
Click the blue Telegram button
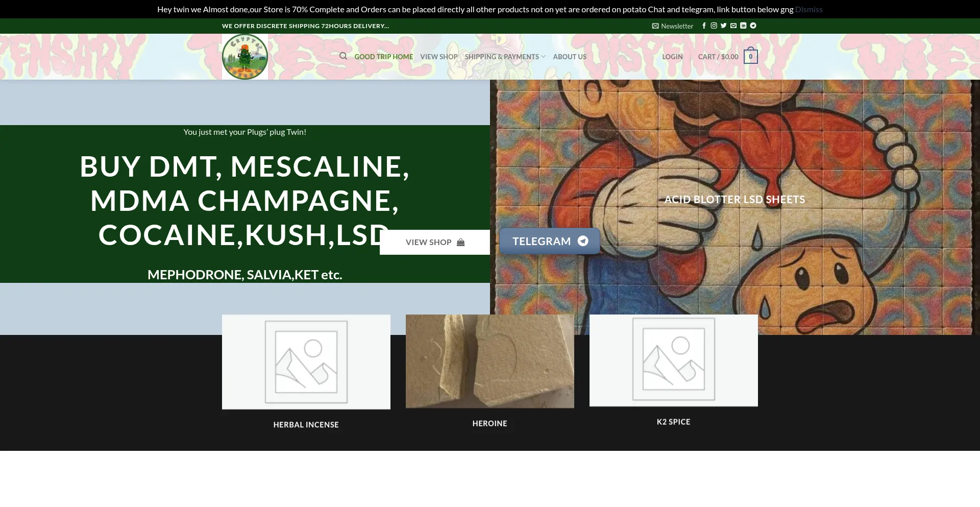550,241
